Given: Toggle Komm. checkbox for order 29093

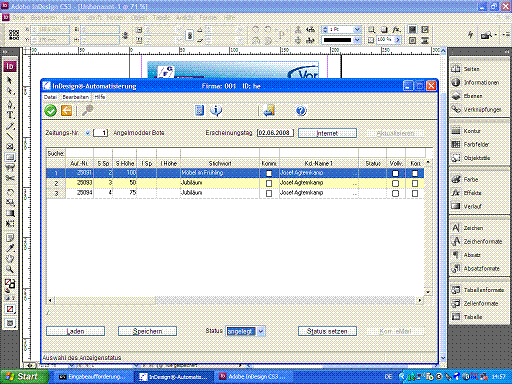Looking at the screenshot, I should point(269,183).
